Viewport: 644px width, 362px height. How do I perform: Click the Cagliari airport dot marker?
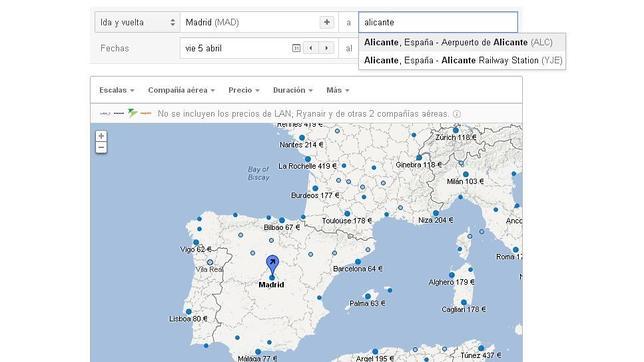[464, 302]
